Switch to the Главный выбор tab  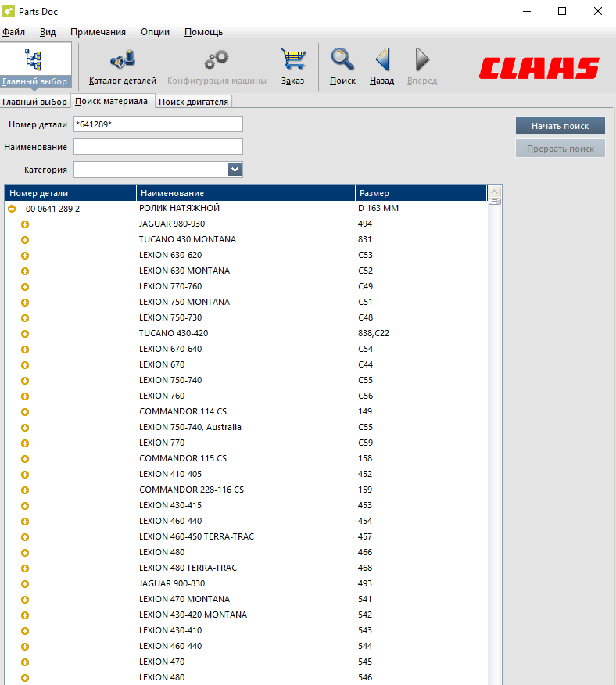[x=34, y=102]
